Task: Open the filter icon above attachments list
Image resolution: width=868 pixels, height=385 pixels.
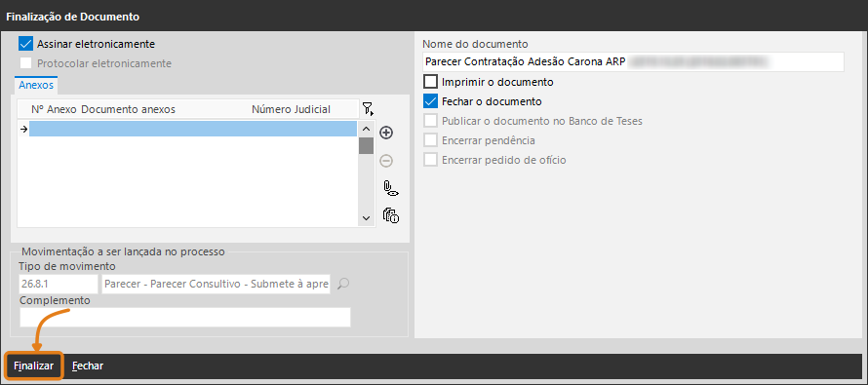Action: coord(368,109)
